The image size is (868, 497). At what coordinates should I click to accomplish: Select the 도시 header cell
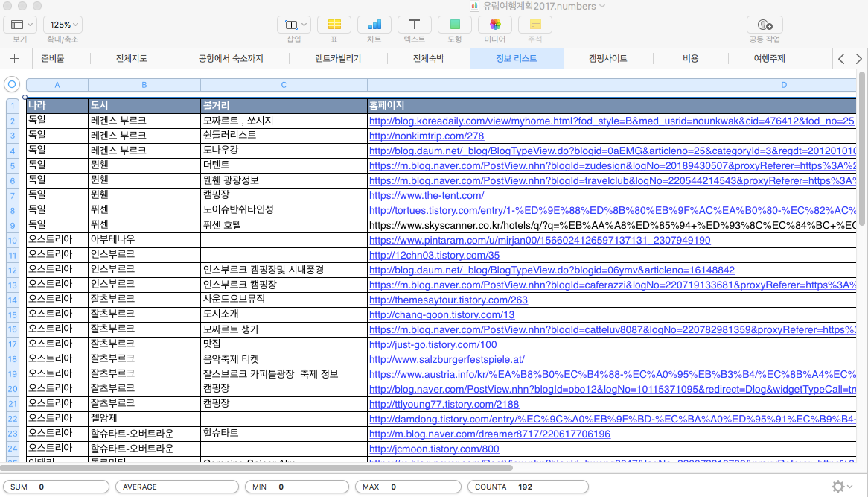(144, 105)
